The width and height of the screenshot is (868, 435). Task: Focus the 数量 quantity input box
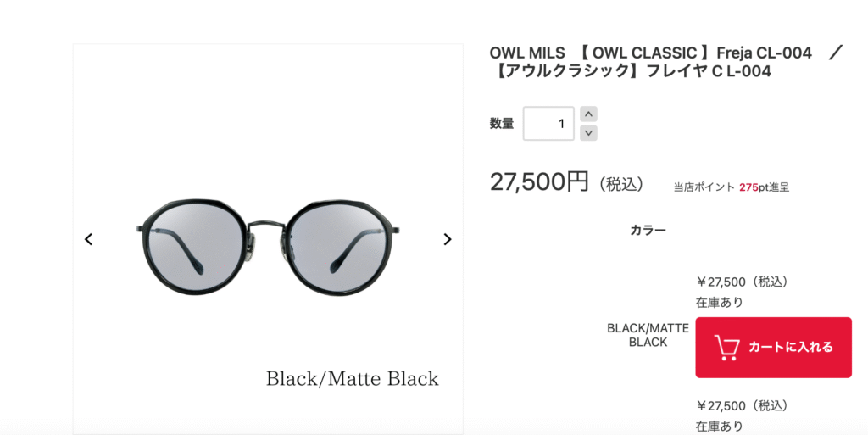pos(548,124)
